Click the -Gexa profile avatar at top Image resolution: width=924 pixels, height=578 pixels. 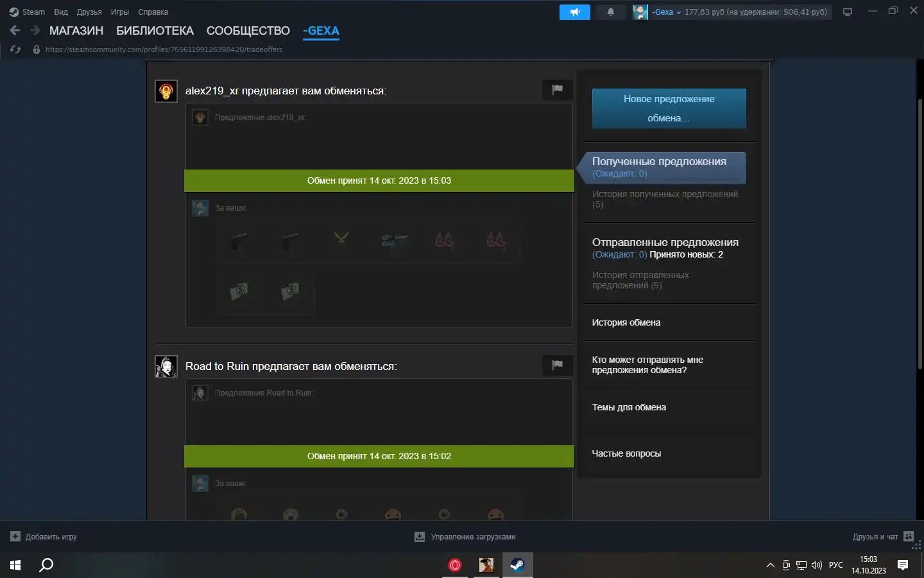coord(640,12)
